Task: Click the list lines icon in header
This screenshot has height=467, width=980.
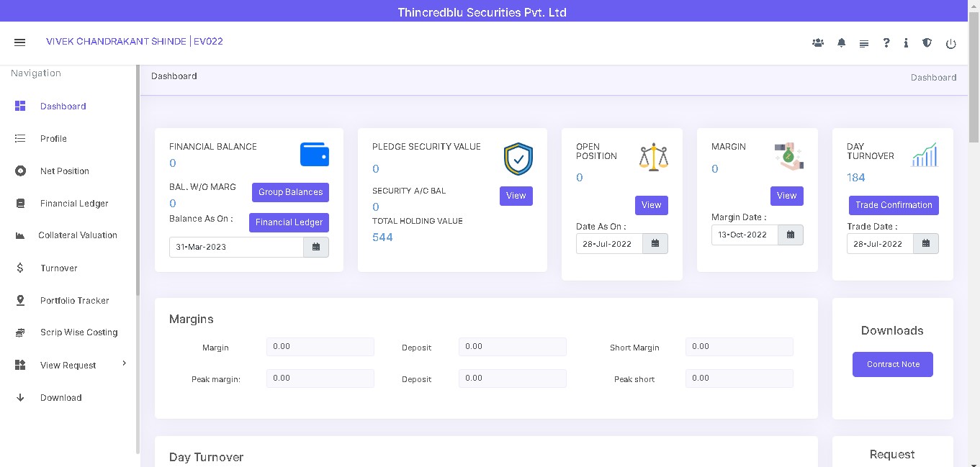Action: (x=863, y=44)
